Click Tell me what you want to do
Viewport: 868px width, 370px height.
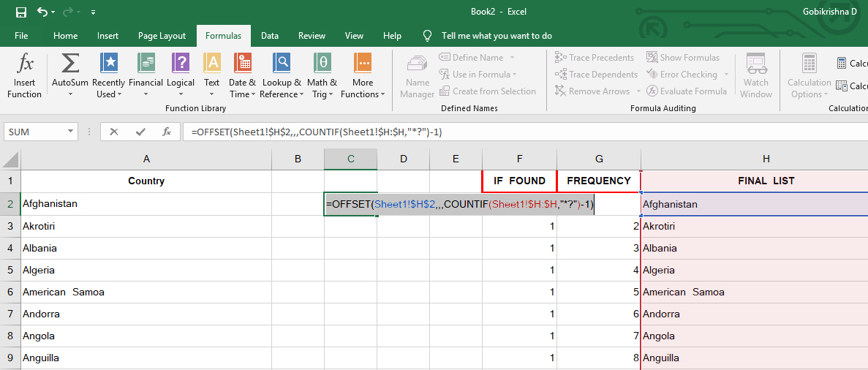click(x=497, y=35)
